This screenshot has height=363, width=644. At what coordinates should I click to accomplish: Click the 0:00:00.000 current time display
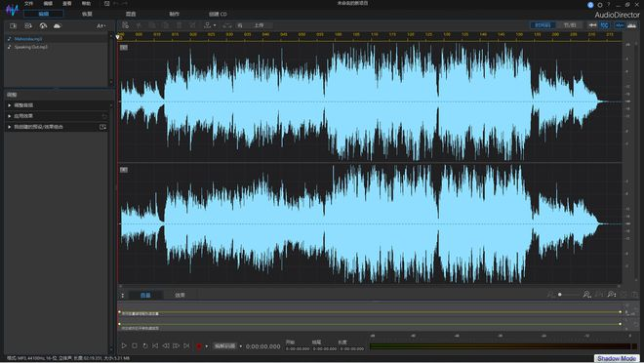tap(263, 346)
